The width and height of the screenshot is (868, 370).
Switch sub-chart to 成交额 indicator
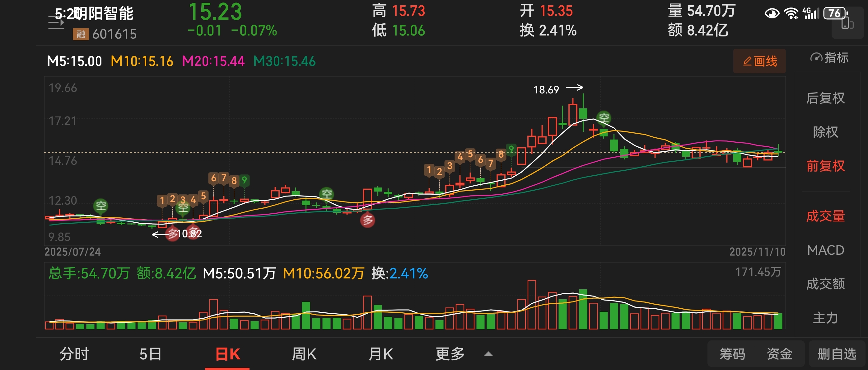pos(825,284)
